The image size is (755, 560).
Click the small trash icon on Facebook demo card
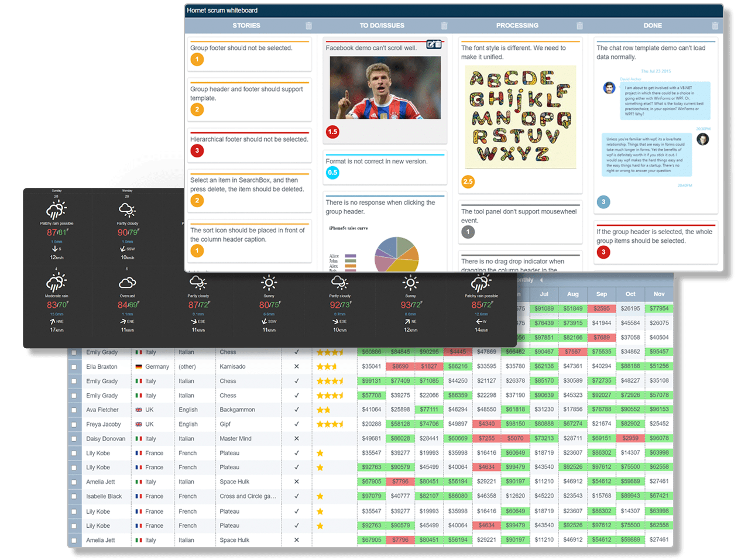438,44
